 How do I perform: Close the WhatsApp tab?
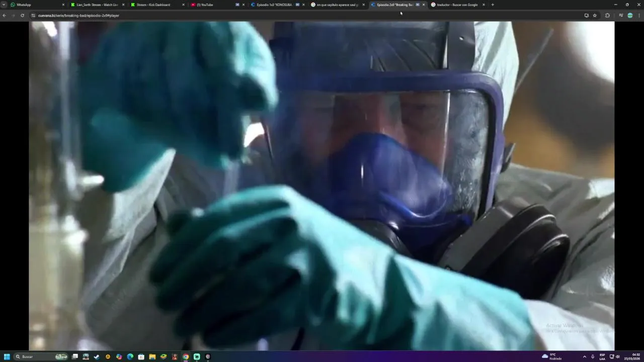coord(63,5)
